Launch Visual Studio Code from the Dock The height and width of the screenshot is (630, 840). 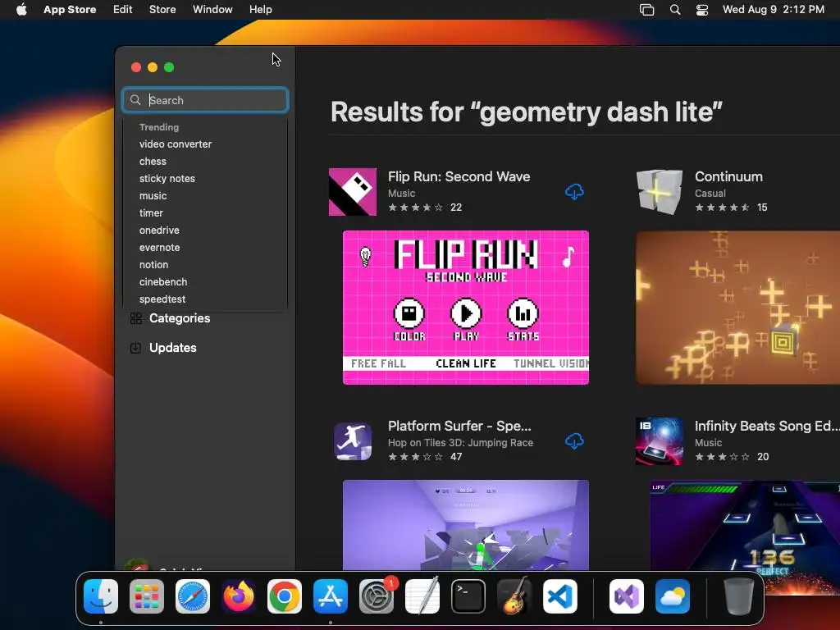point(560,596)
